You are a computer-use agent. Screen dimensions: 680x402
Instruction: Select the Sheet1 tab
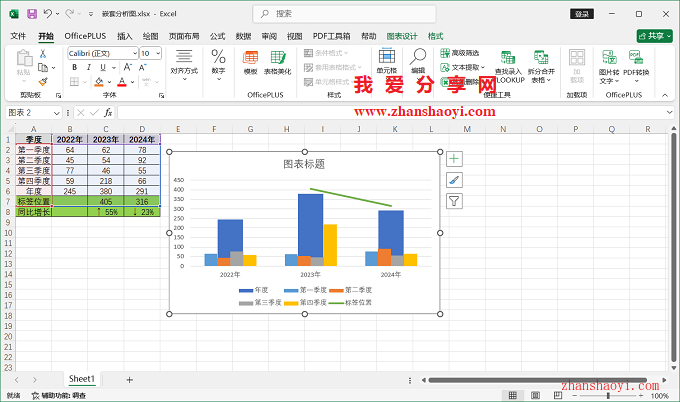point(82,379)
